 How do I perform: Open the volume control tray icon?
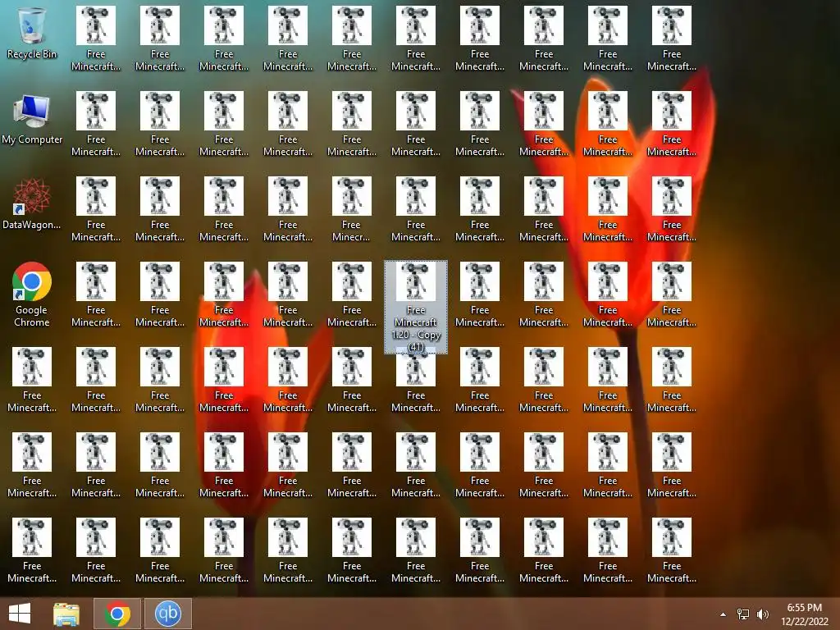[x=763, y=614]
